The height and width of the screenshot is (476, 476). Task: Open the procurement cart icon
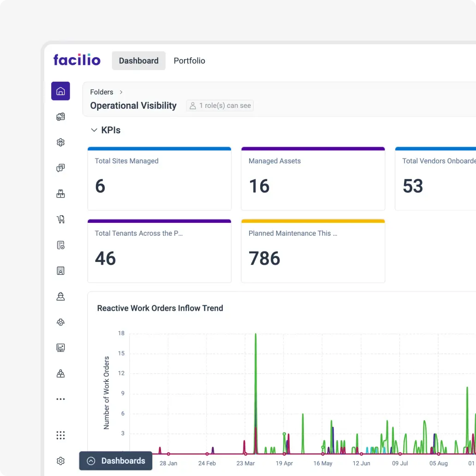click(x=60, y=219)
